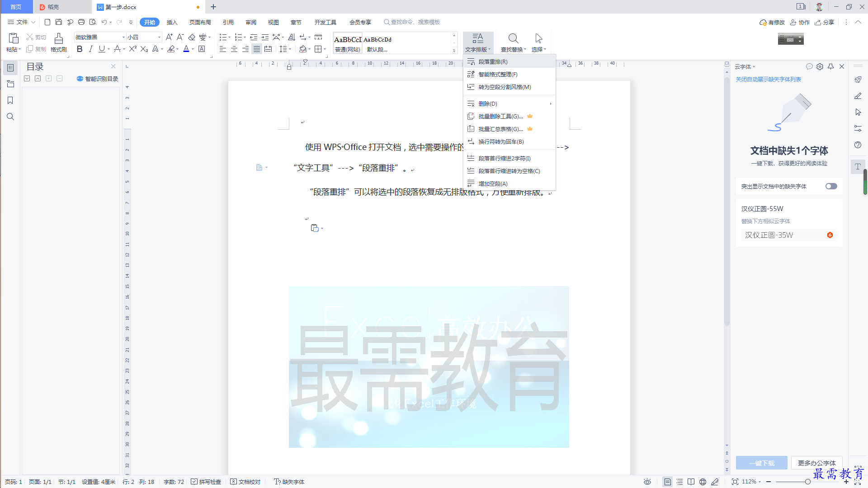Expand 删除(D) submenu arrow
This screenshot has width=868, height=488.
point(551,103)
